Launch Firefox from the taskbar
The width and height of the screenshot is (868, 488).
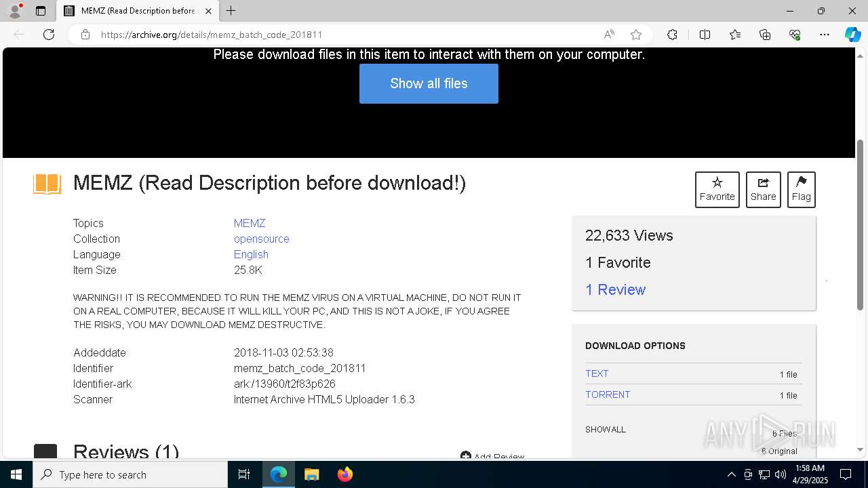click(x=344, y=474)
